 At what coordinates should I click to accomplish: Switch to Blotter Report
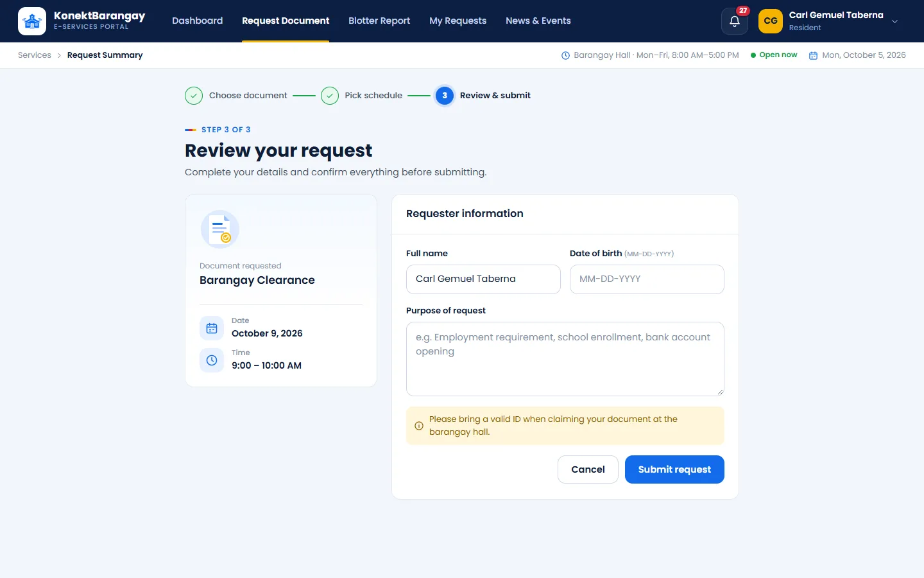tap(379, 21)
